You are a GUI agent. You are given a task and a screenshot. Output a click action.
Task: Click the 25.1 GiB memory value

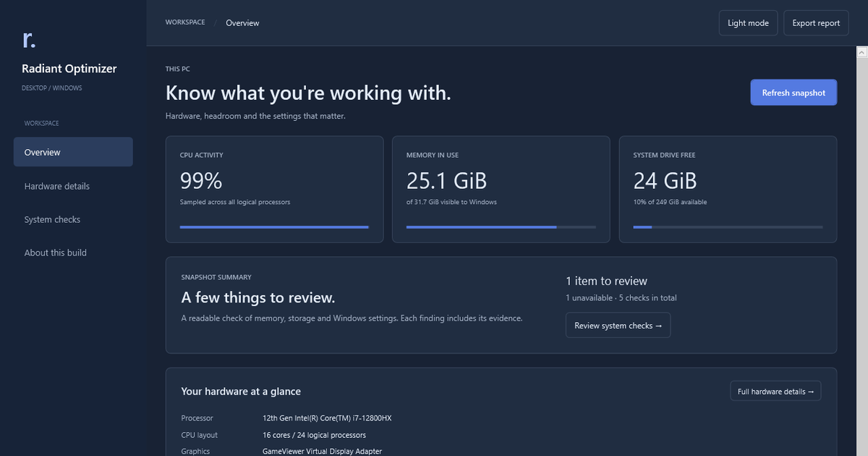[447, 180]
